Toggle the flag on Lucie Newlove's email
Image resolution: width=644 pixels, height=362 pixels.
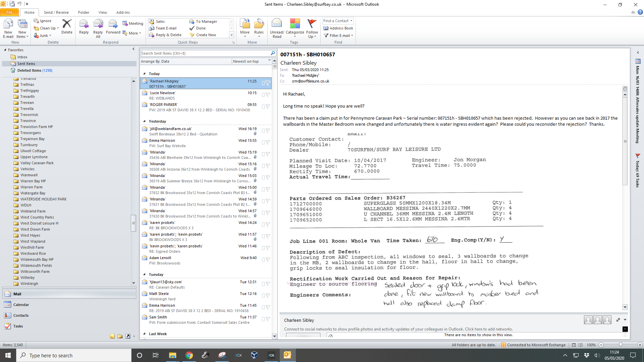tap(268, 95)
